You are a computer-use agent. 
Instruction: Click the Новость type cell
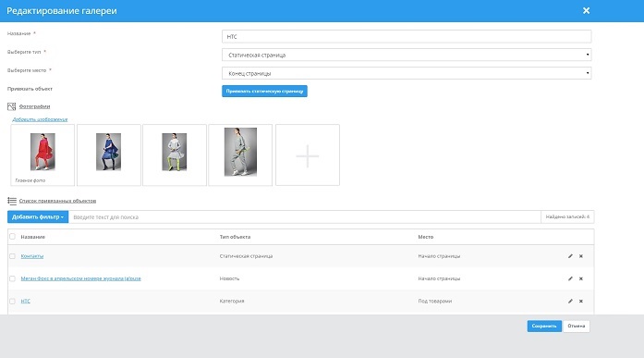[x=229, y=278]
